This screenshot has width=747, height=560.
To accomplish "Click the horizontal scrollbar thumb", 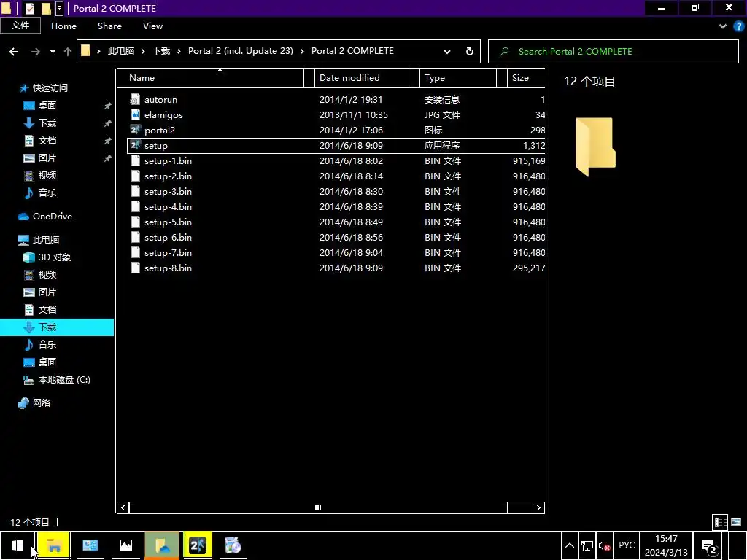I will (x=318, y=507).
